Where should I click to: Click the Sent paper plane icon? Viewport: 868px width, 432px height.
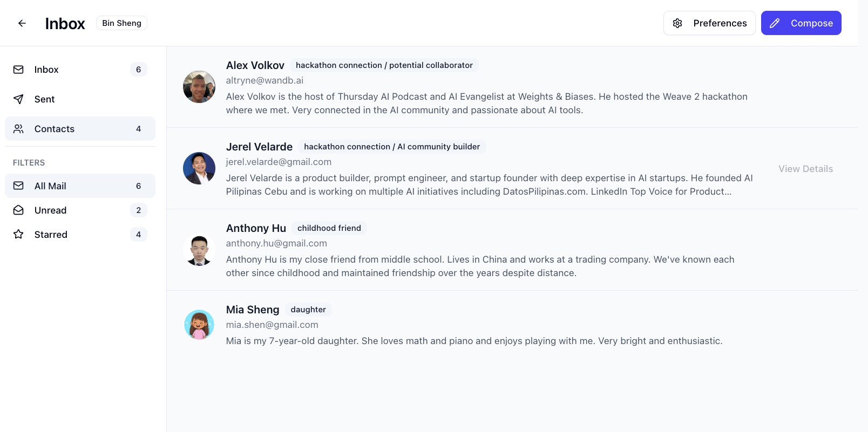coord(18,99)
